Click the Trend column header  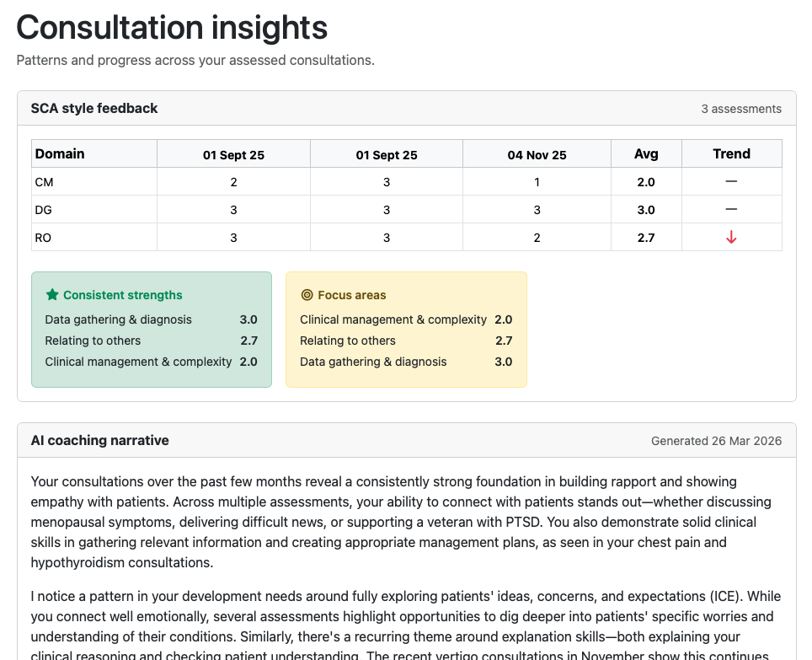(731, 153)
